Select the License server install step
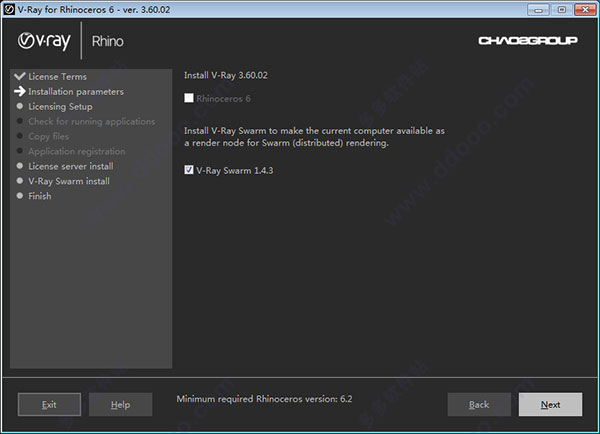Screen dimensions: 600x434 [x=71, y=166]
